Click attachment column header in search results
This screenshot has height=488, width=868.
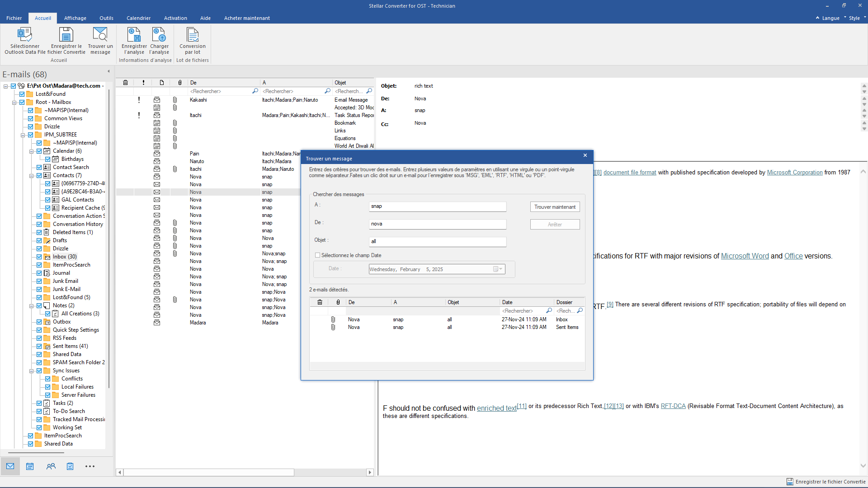coord(338,302)
